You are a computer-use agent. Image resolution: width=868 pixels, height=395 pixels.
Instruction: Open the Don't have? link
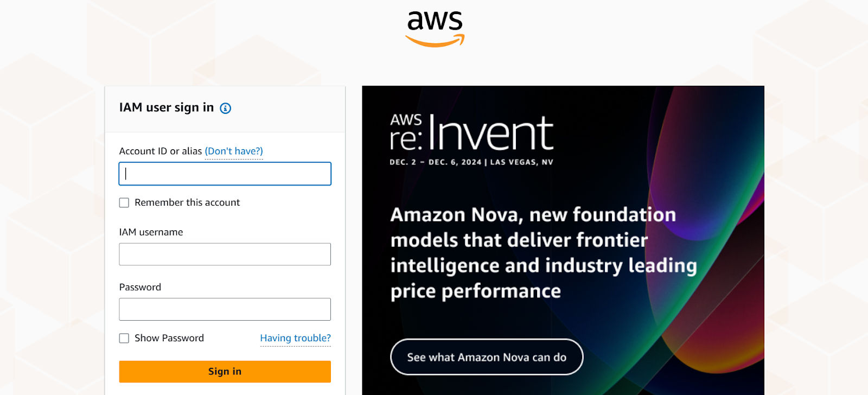click(x=234, y=151)
